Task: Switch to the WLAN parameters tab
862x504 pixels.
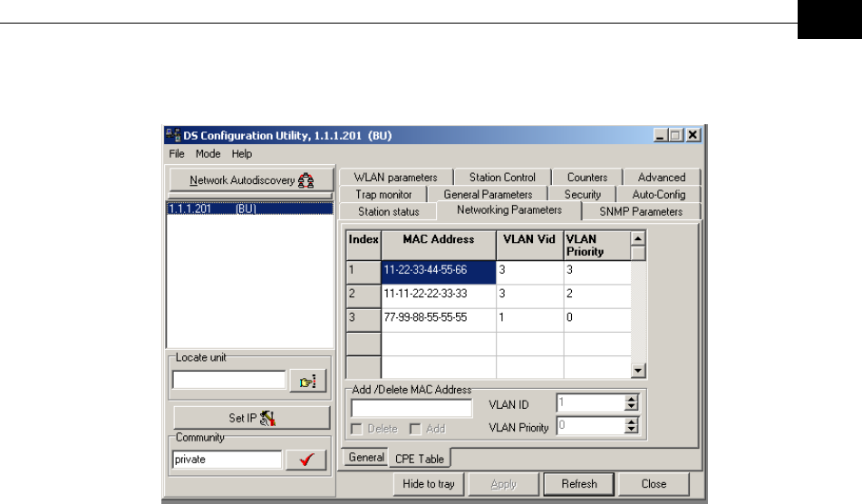Action: click(395, 178)
